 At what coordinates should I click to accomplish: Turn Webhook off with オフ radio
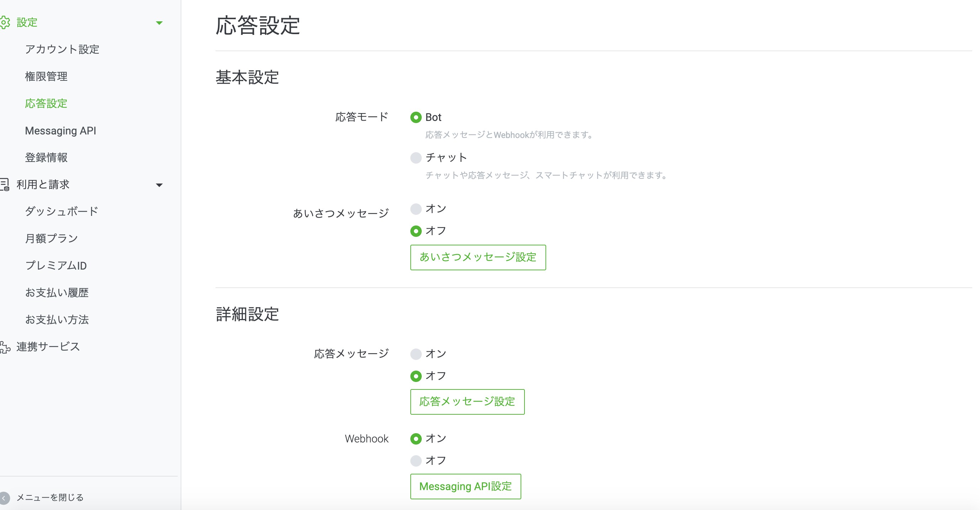(x=416, y=461)
